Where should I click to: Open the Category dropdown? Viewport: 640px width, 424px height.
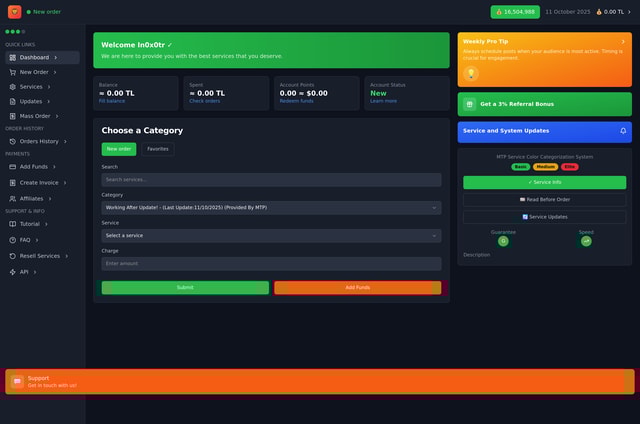click(x=271, y=208)
